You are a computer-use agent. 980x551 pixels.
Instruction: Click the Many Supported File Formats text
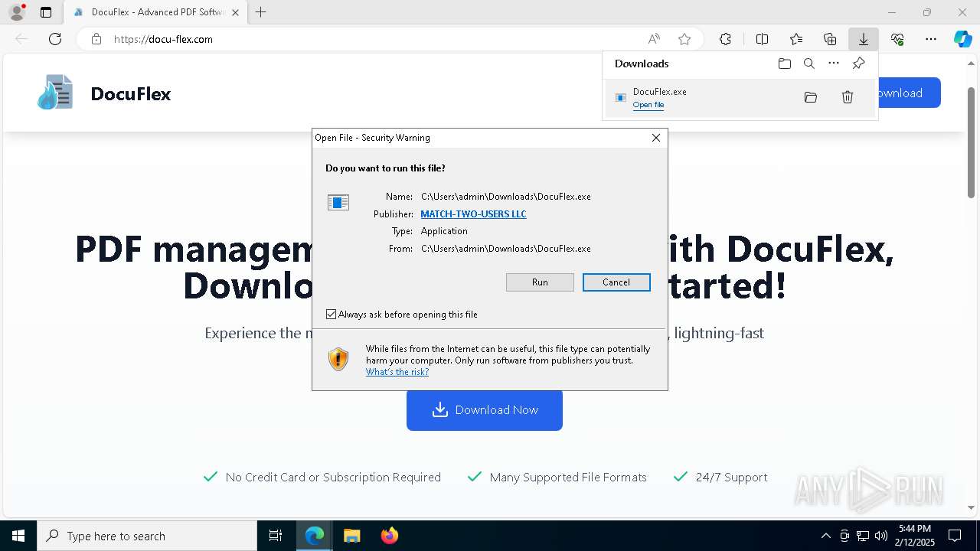tap(568, 478)
